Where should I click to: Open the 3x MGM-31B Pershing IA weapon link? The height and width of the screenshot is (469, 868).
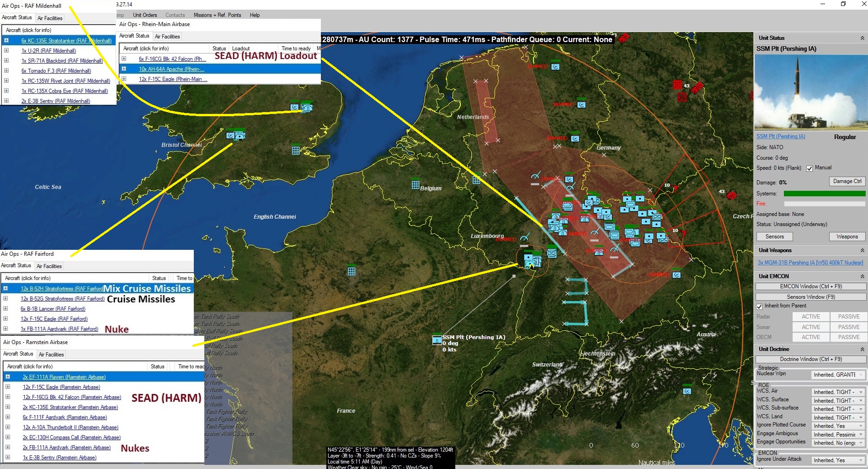[810, 263]
